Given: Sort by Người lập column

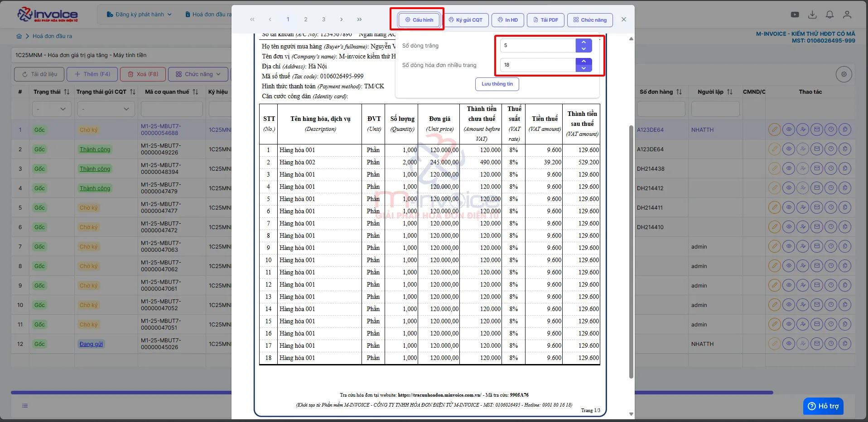Looking at the screenshot, I should (730, 92).
